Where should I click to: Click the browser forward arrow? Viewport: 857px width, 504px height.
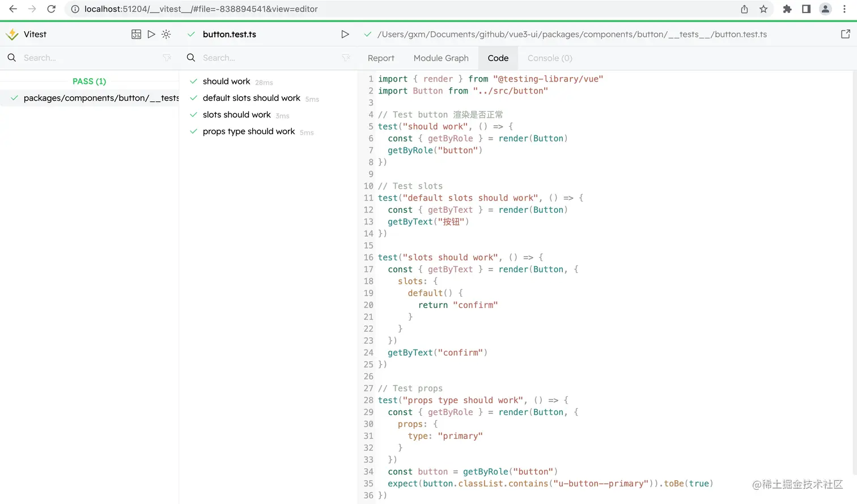(32, 9)
